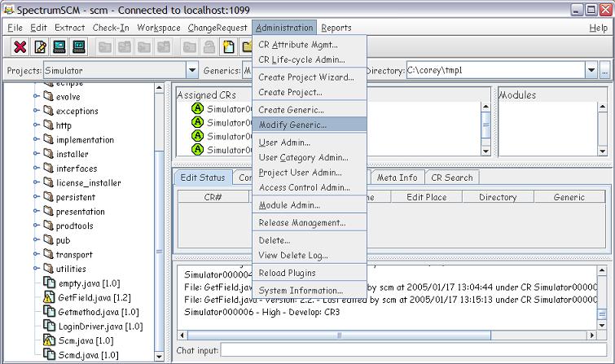Click the file tree scroll-down arrow

159,356
